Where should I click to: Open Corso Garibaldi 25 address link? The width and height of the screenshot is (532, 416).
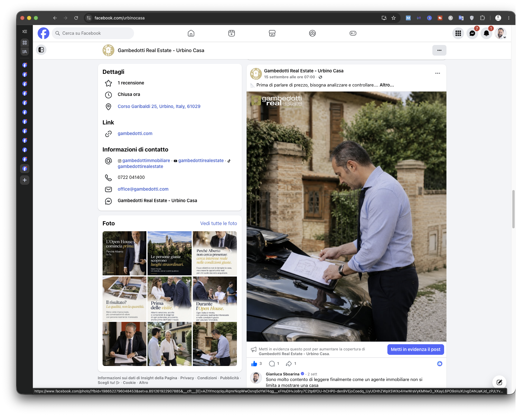tap(159, 107)
